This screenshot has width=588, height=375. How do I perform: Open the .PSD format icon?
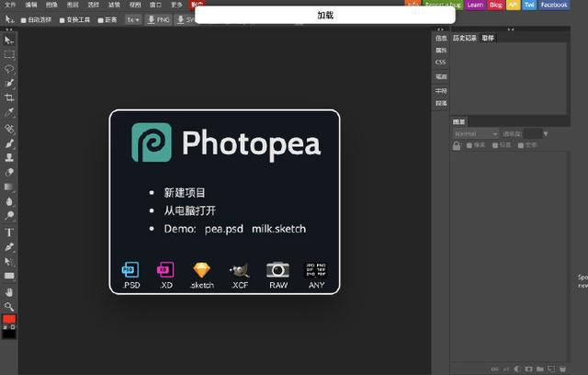[130, 276]
